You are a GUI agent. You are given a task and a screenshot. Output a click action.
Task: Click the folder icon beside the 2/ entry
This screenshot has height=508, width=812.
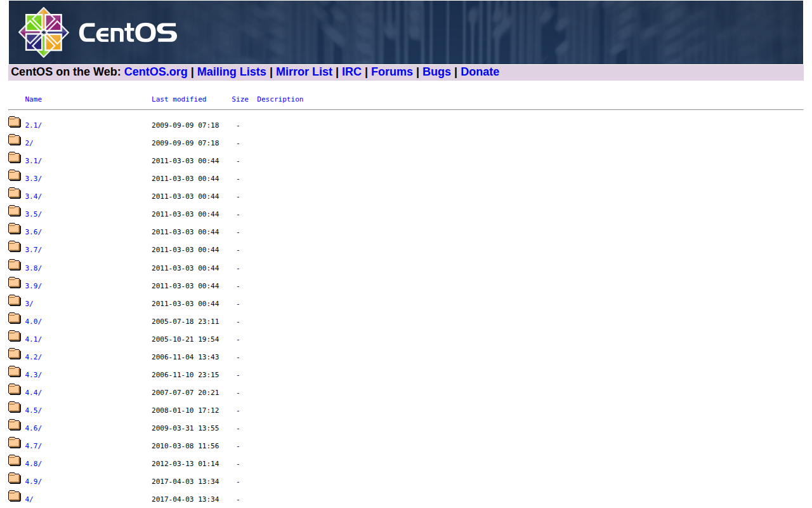click(15, 139)
